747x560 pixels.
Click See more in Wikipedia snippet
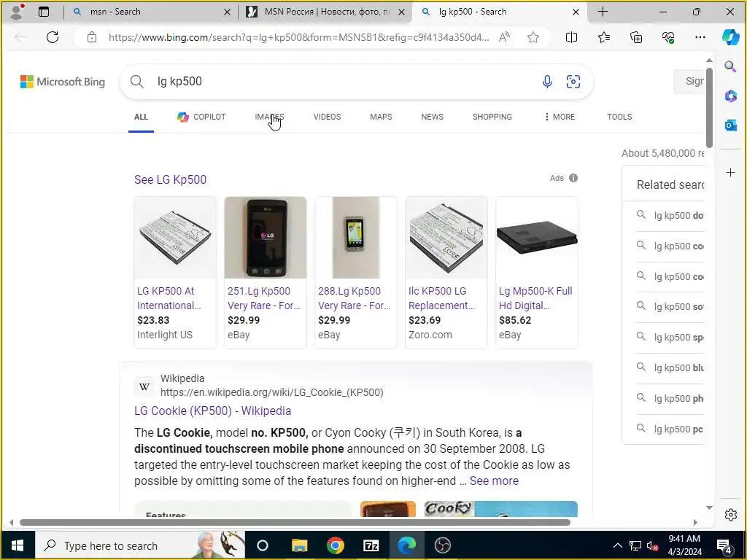click(494, 481)
